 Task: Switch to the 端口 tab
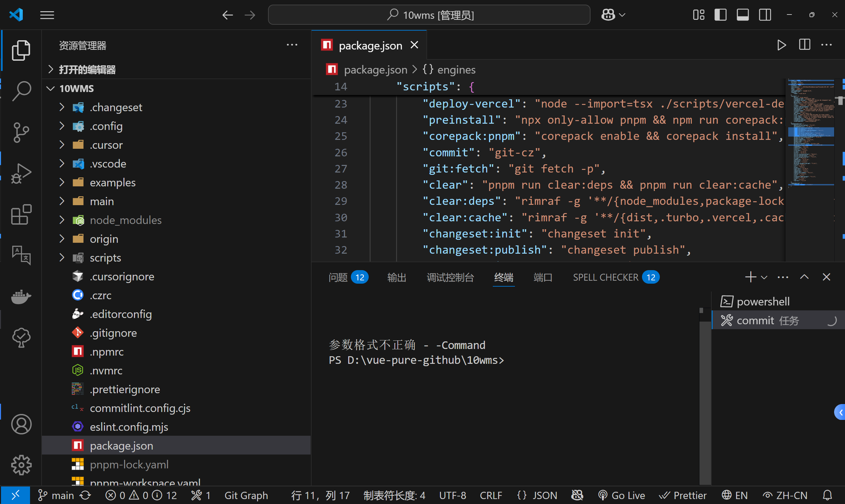(543, 277)
